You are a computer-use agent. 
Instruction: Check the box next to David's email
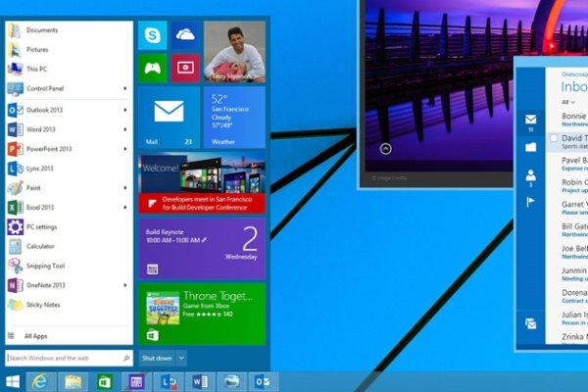coord(555,139)
